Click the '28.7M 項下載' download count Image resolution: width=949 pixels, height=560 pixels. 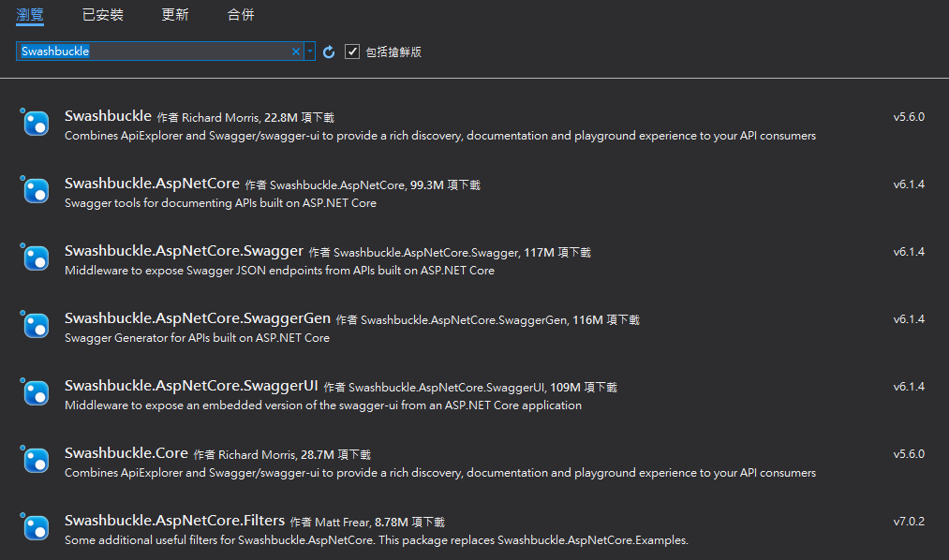coord(336,455)
